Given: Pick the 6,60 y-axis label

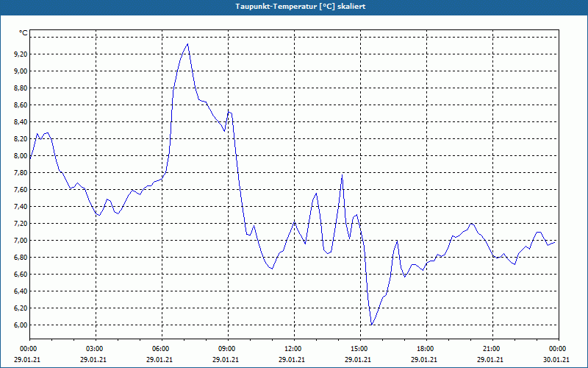Looking at the screenshot, I should pyautogui.click(x=21, y=275).
